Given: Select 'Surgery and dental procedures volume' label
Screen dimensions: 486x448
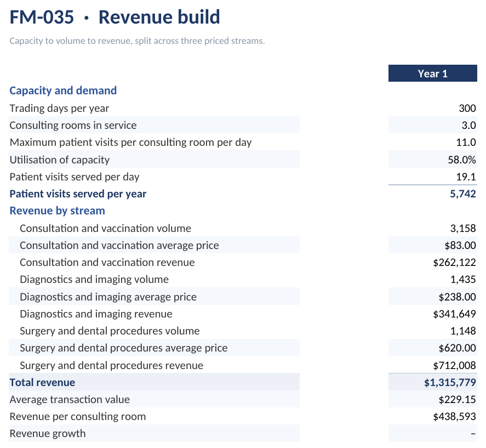Looking at the screenshot, I should coord(110,331).
